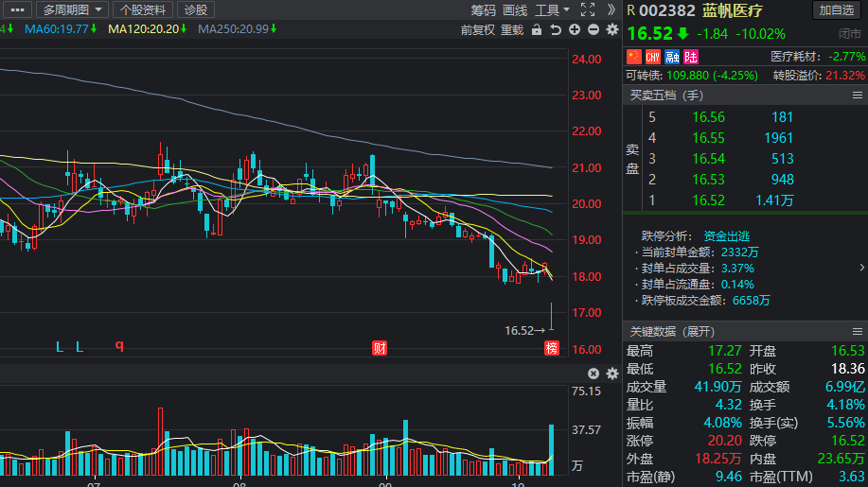Select sell level 1 price 16.52
The image size is (868, 487).
(708, 200)
